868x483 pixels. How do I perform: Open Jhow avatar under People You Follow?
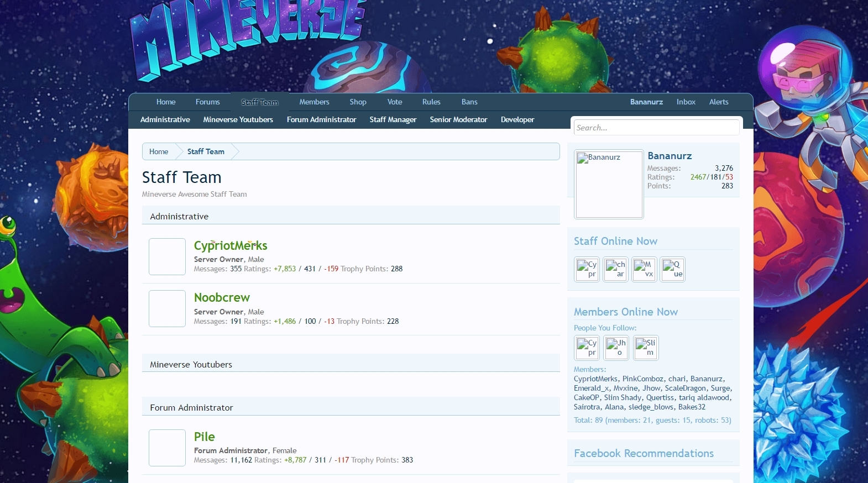[616, 348]
